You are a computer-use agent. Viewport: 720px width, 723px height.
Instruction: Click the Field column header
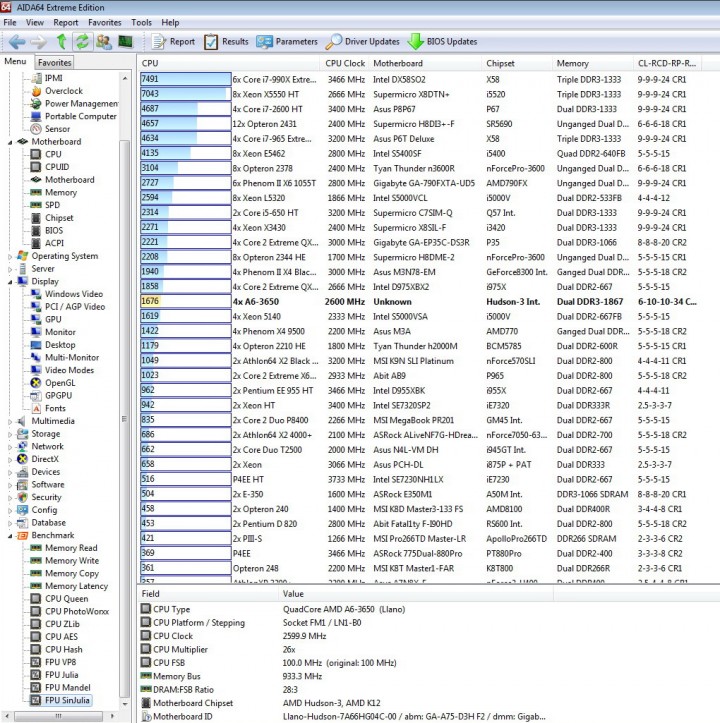tap(208, 594)
